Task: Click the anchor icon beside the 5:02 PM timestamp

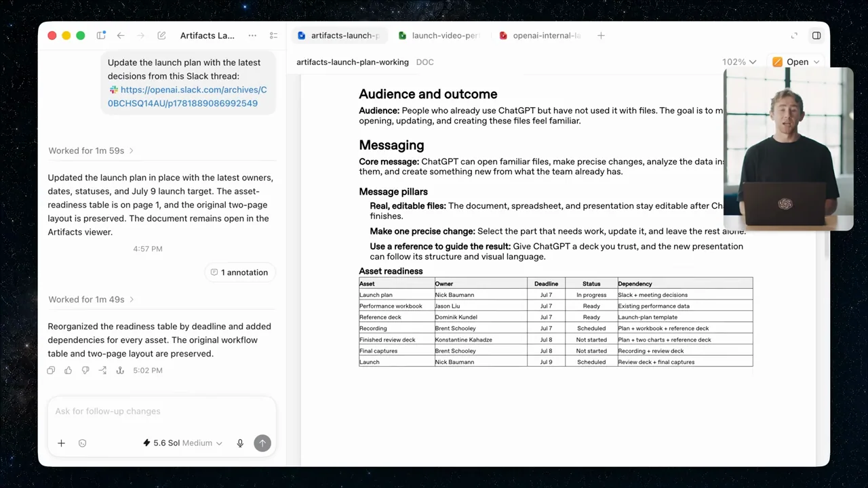Action: 120,370
